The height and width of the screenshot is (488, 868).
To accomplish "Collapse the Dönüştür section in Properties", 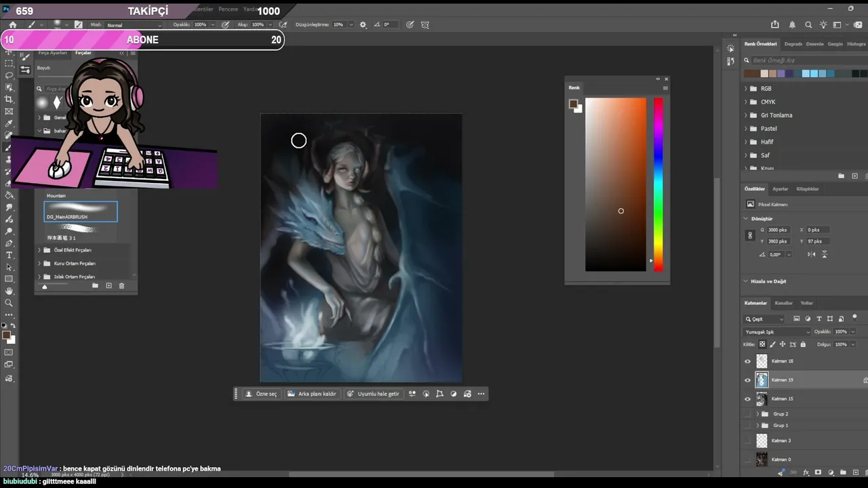I will point(746,219).
